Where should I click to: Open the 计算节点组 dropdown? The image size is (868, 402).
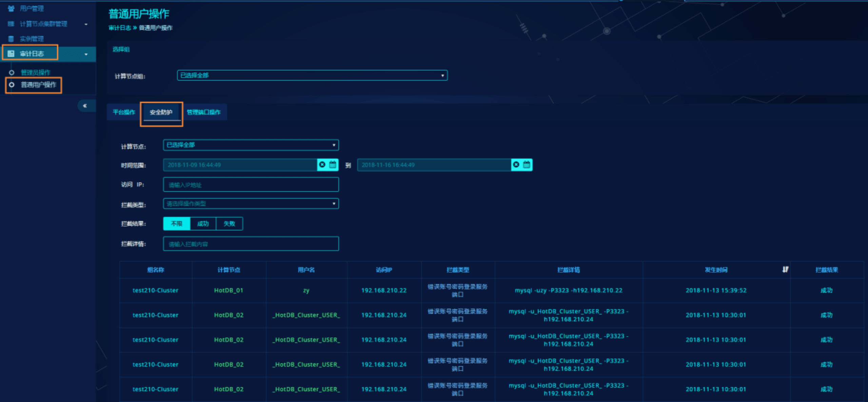click(312, 75)
